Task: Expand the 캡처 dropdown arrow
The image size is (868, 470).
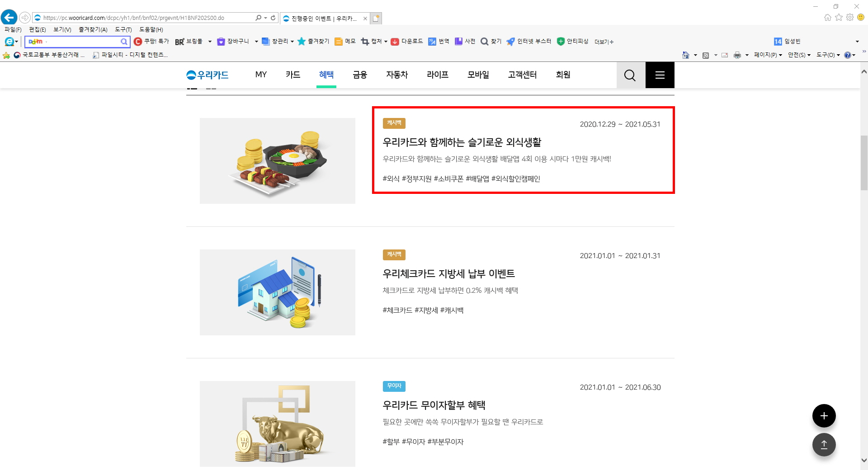Action: (x=386, y=42)
